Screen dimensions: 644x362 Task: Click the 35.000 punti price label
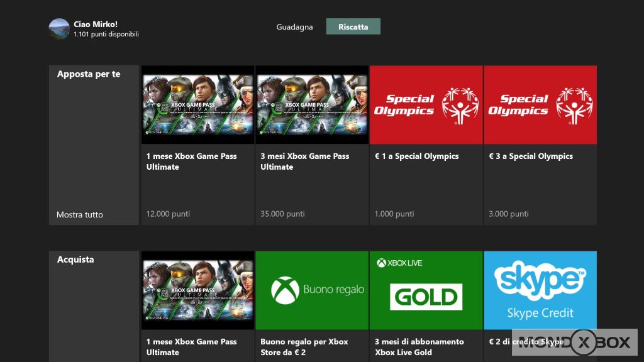click(282, 214)
